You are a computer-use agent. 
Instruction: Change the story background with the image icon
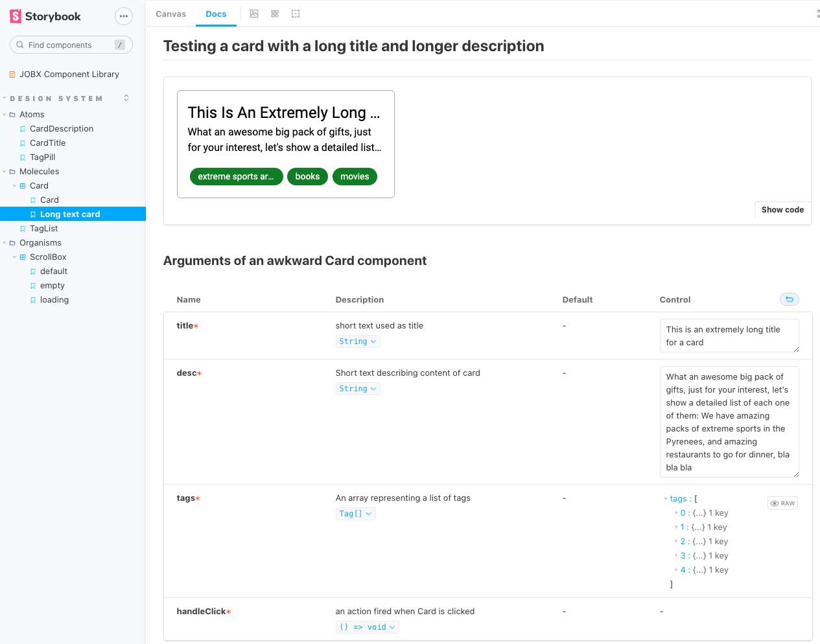(254, 14)
